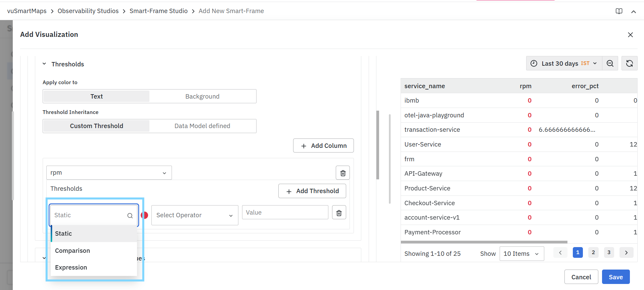
Task: Open the rpm column dropdown
Action: (x=109, y=173)
